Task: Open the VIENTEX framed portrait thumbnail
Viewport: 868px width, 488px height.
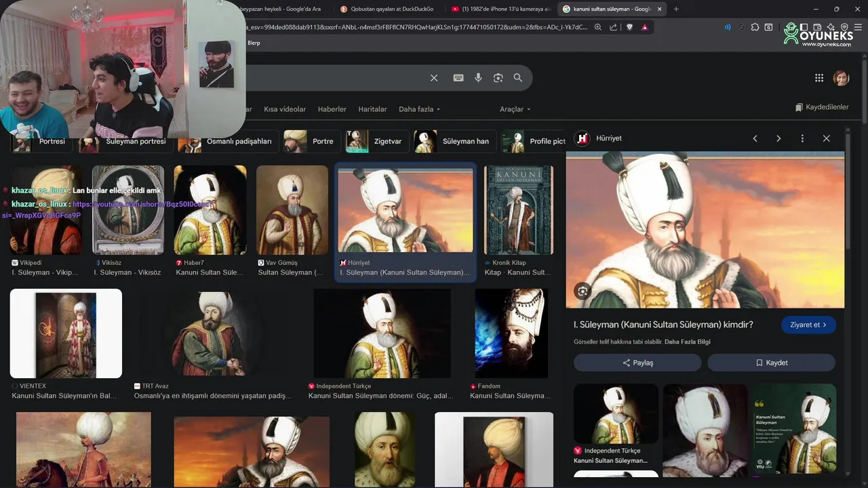Action: click(x=66, y=333)
